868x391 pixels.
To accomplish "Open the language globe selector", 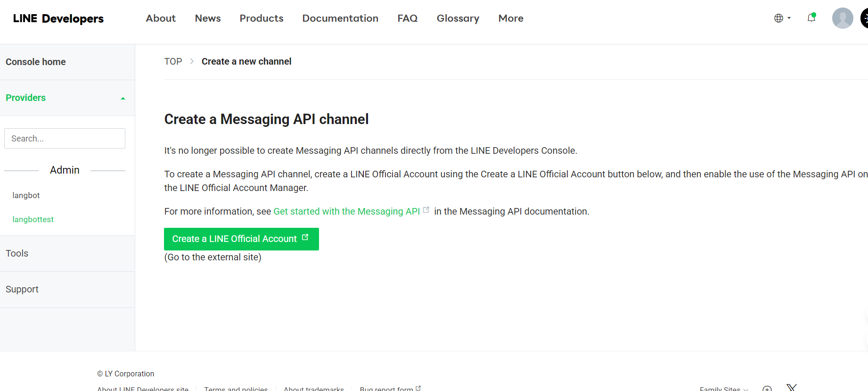I will click(782, 18).
